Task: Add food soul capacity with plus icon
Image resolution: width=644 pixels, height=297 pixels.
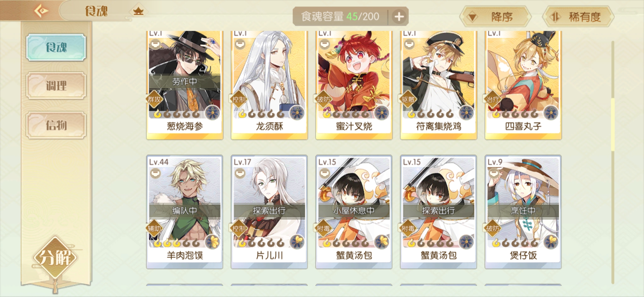Action: click(x=399, y=16)
